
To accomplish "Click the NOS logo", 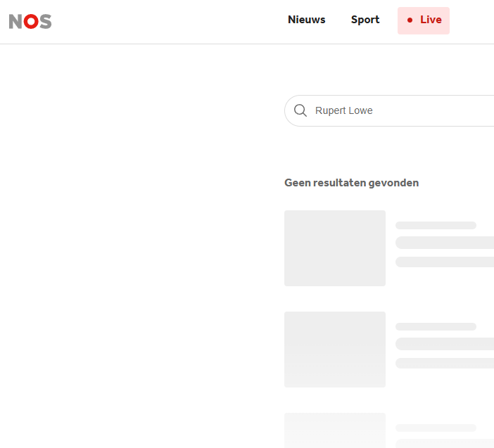I will [30, 21].
